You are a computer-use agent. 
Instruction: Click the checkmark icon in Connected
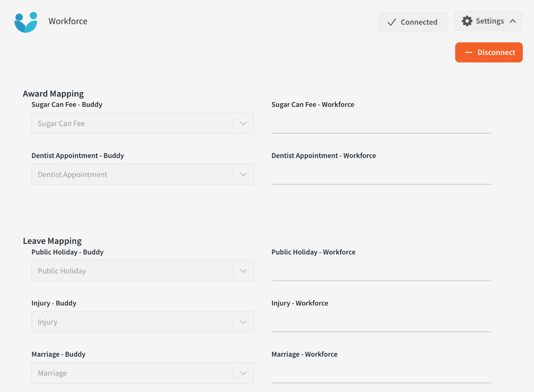tap(391, 22)
